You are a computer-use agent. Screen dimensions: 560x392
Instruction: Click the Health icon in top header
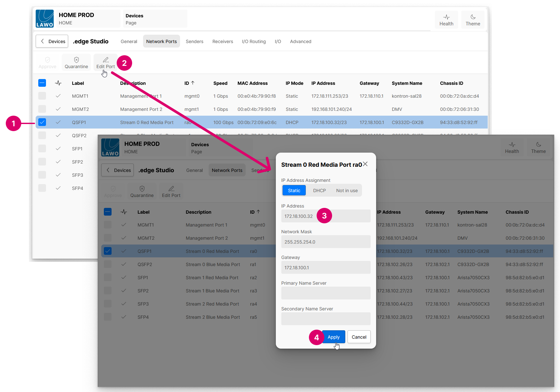click(x=446, y=17)
